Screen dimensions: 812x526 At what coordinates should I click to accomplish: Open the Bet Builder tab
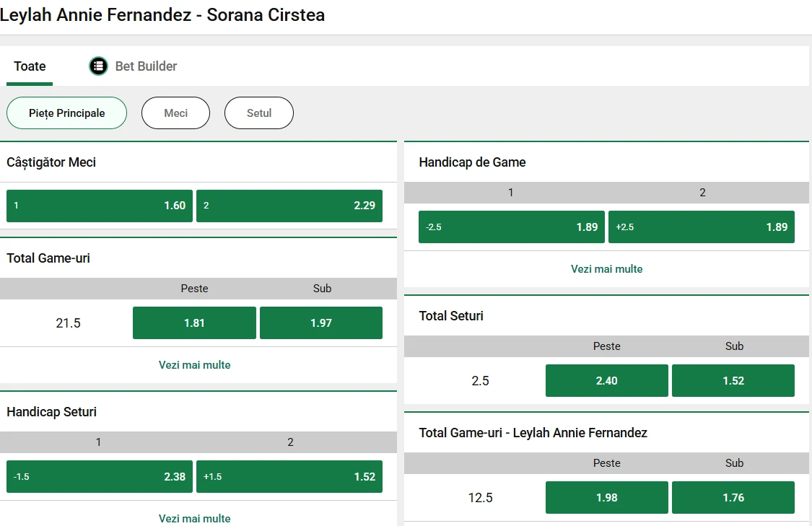coord(146,66)
